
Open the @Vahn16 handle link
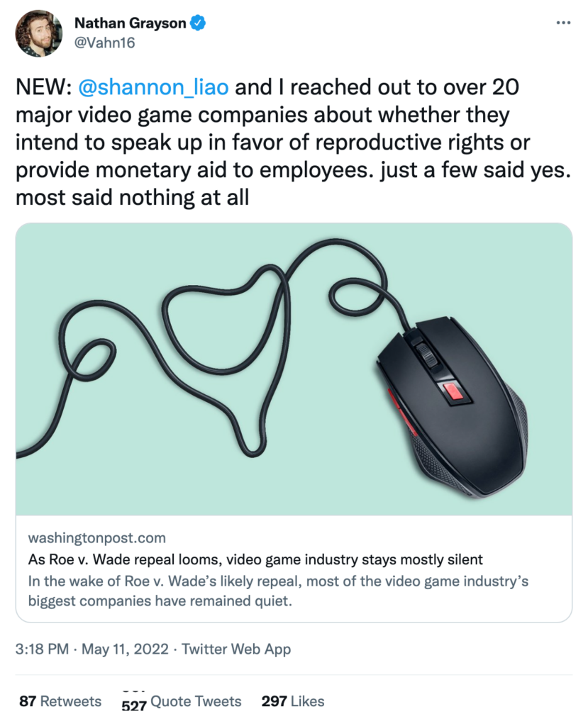[x=104, y=43]
